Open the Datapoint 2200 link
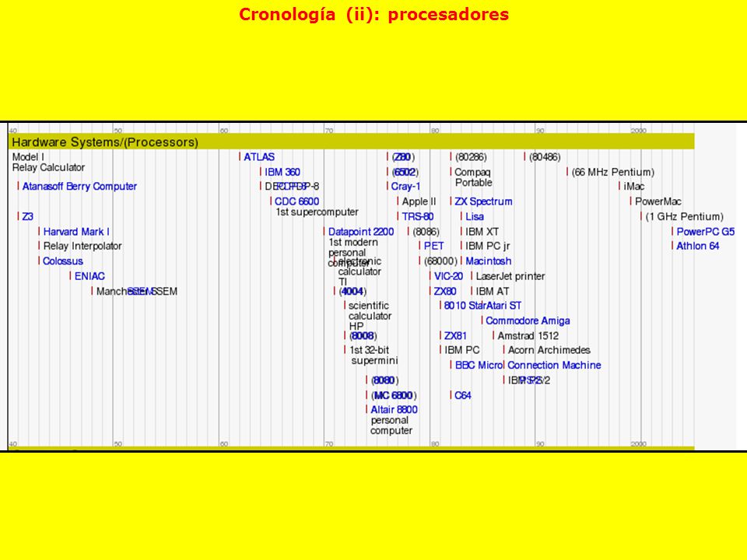The height and width of the screenshot is (560, 747). pyautogui.click(x=361, y=232)
